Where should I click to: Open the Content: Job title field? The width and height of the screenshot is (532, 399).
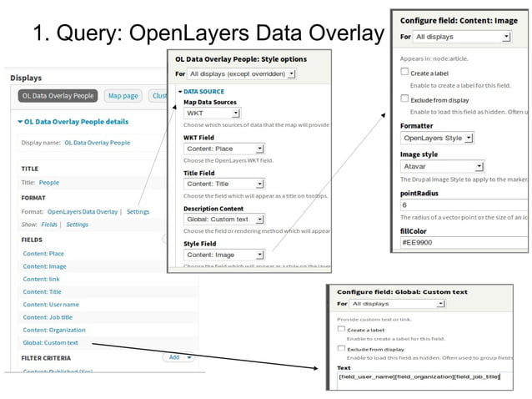pyautogui.click(x=48, y=317)
